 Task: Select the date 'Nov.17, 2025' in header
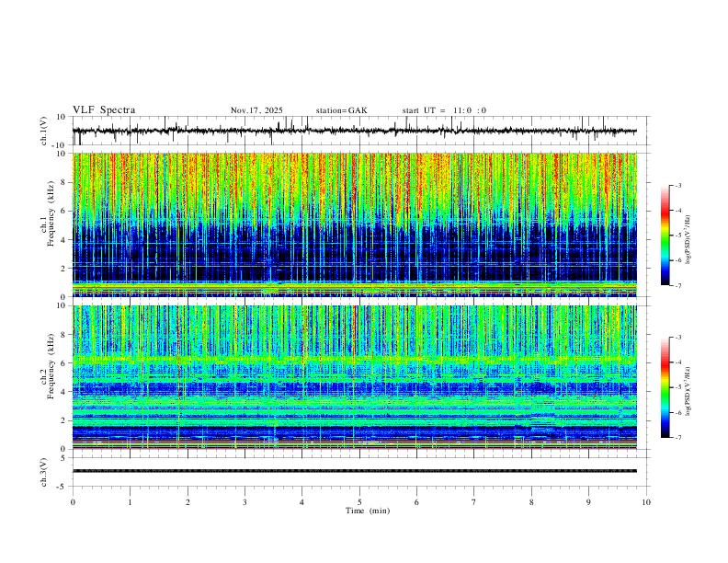(x=256, y=110)
